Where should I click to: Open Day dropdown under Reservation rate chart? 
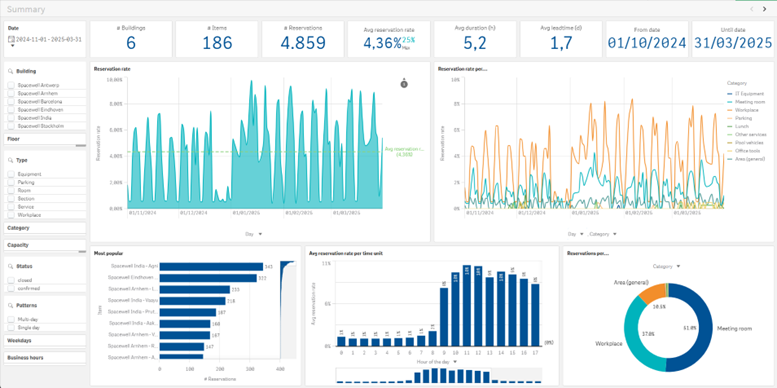(x=255, y=233)
